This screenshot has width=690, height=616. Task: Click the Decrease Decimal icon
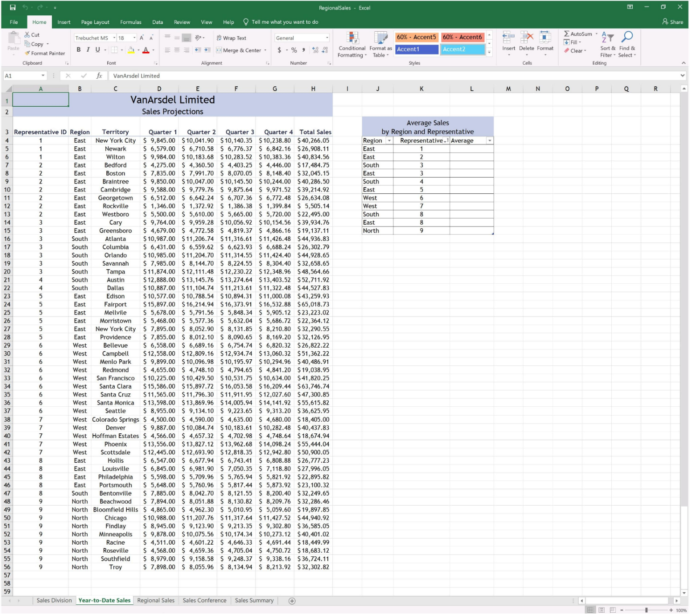(x=325, y=50)
